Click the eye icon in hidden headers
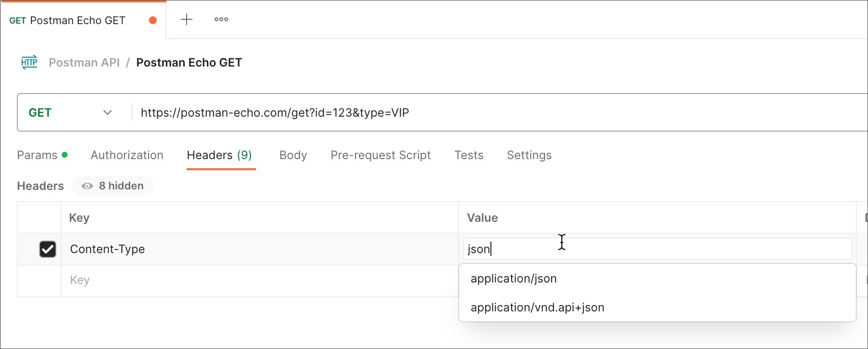Screen dimensions: 868x349 pyautogui.click(x=87, y=186)
